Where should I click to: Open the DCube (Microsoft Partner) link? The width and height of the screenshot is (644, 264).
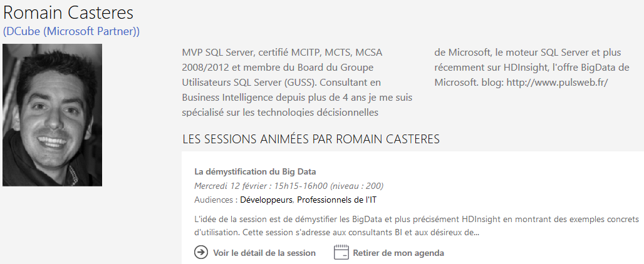[71, 31]
